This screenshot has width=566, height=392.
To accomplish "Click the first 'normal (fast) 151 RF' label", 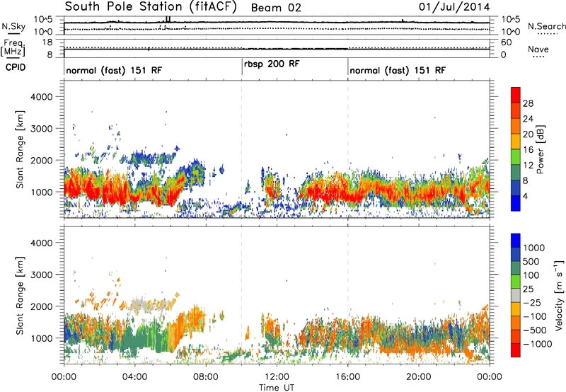I will [x=114, y=70].
